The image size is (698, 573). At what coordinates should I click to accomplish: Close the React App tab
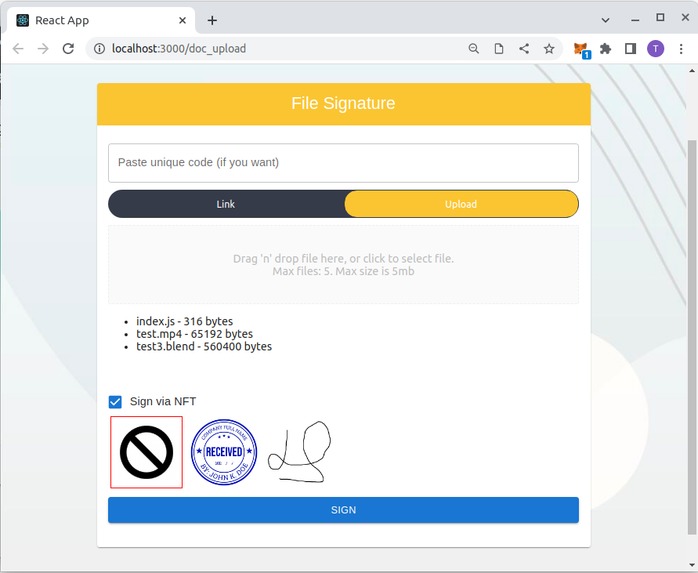point(183,20)
